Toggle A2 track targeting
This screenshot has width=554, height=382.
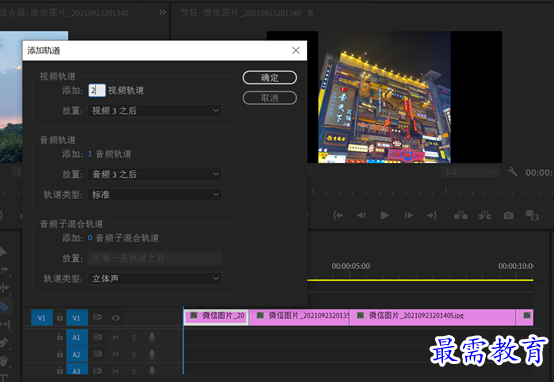77,354
